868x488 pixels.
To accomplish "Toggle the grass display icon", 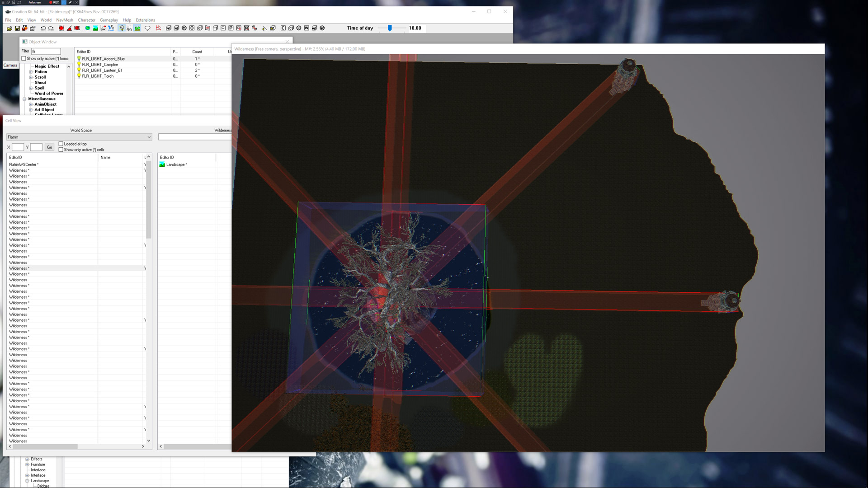I will (137, 28).
